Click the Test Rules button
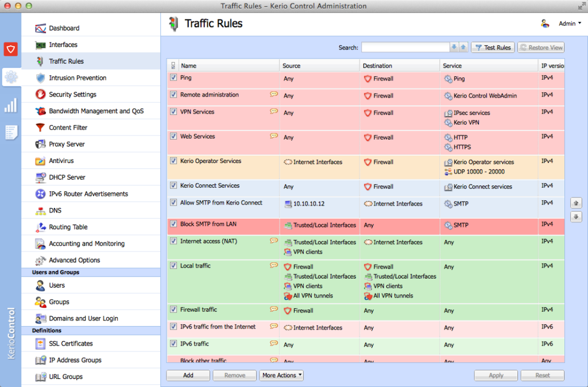This screenshot has width=588, height=387. click(492, 48)
